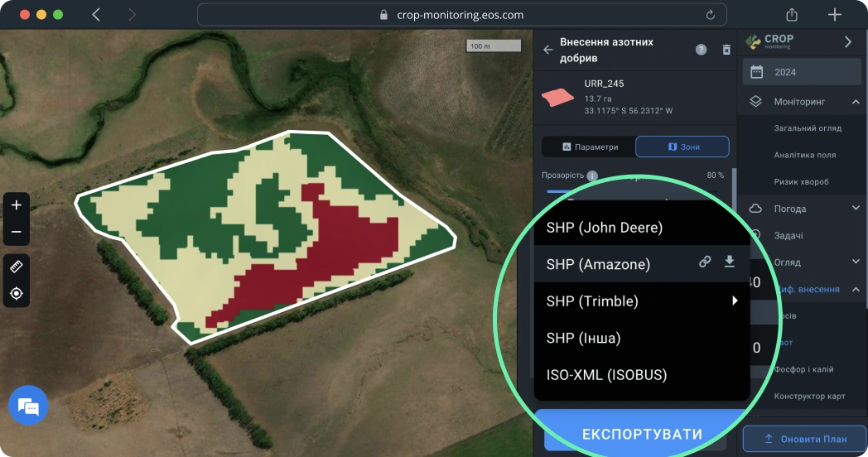This screenshot has height=457, width=868.
Task: Select ISO-XML (ISOBUS) export option
Action: tap(606, 374)
